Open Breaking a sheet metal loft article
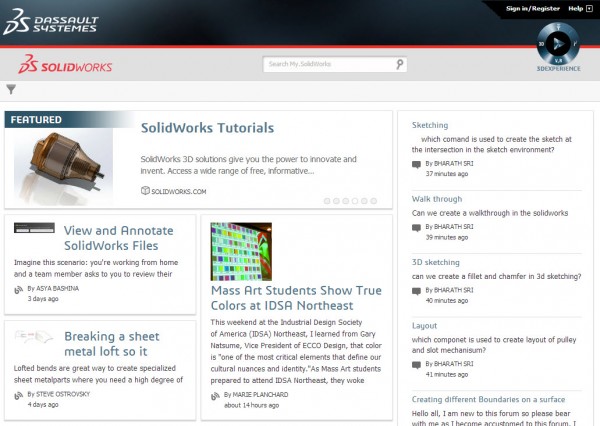 112,344
